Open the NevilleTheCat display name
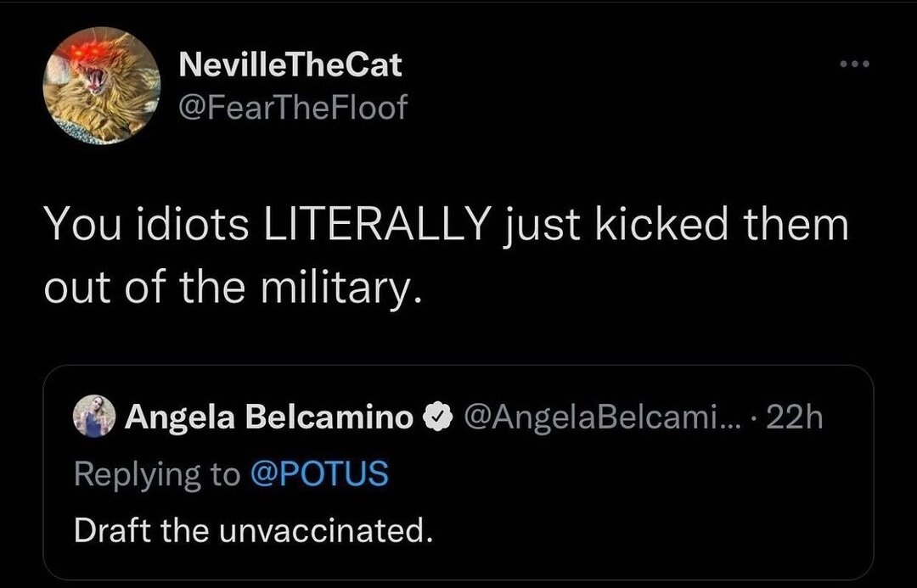The height and width of the screenshot is (588, 917). click(291, 64)
